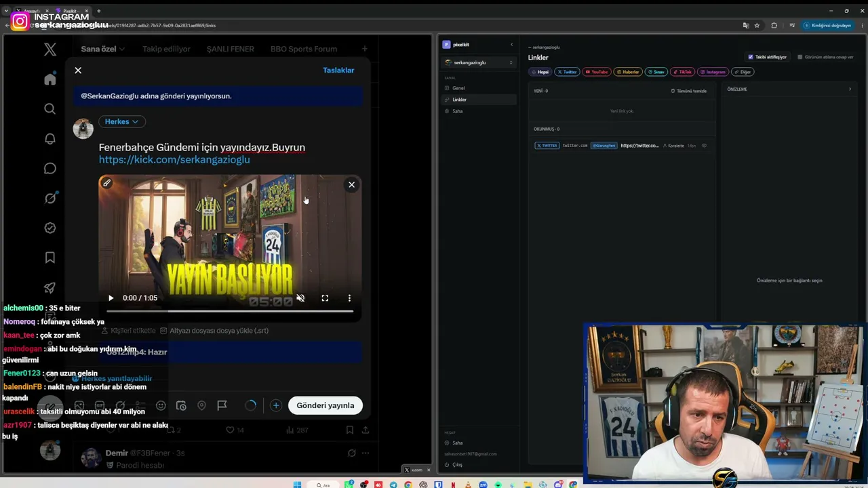This screenshot has width=868, height=488.
Task: Open the kick.com/serkangazioglu link
Action: pos(174,160)
